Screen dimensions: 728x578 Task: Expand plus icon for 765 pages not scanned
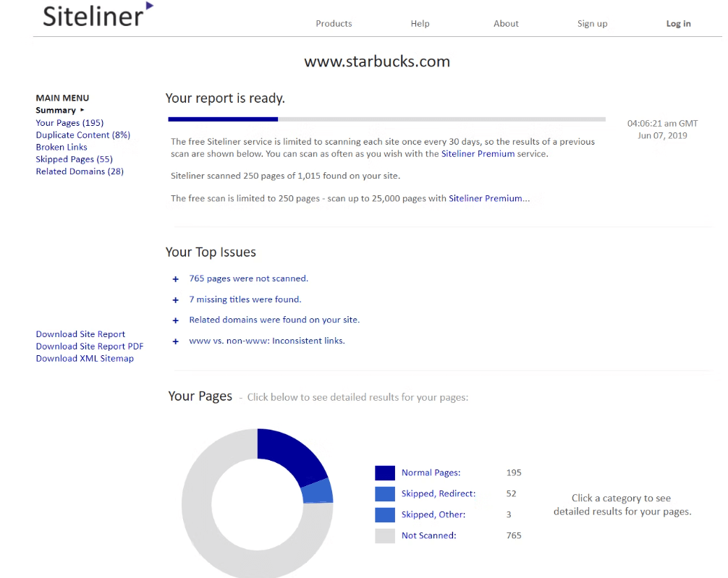point(176,279)
